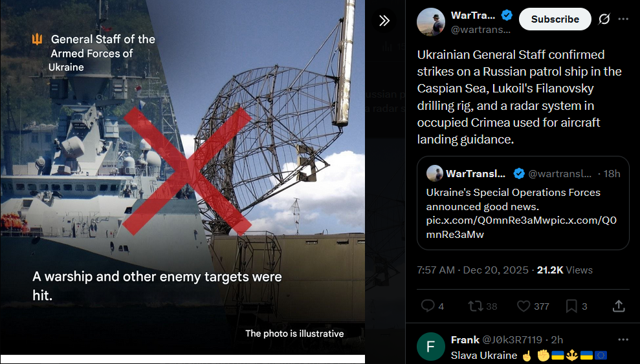Viewport: 640px width, 364px height.
Task: Open the more menu on Frank's reply
Action: coord(623,339)
